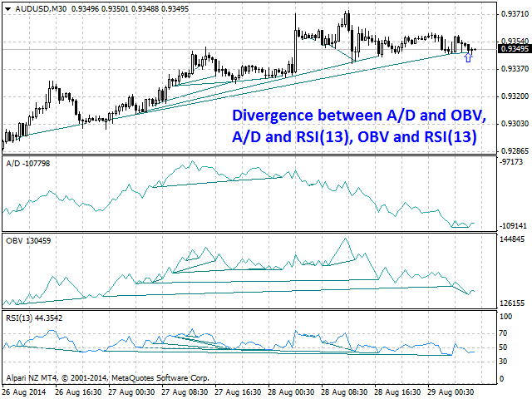This screenshot has width=532, height=399.
Task: Click the OBV 130459 indicator label
Action: 28,241
